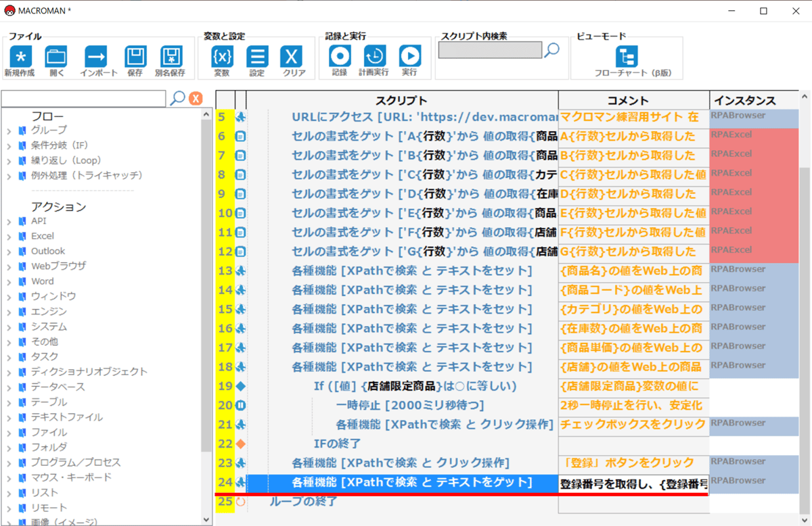
Task: Select システム in the action tree
Action: tap(49, 327)
